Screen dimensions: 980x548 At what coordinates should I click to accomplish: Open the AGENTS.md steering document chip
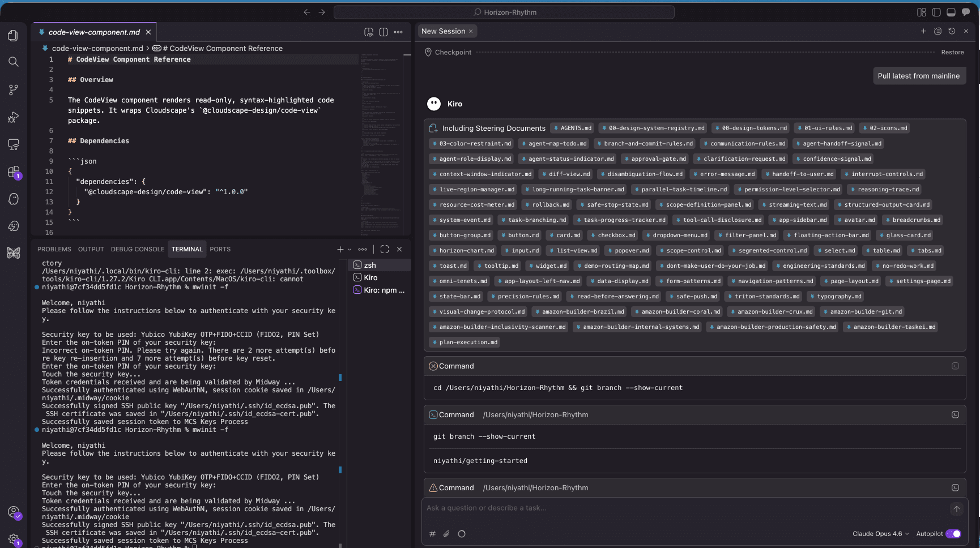click(x=572, y=128)
